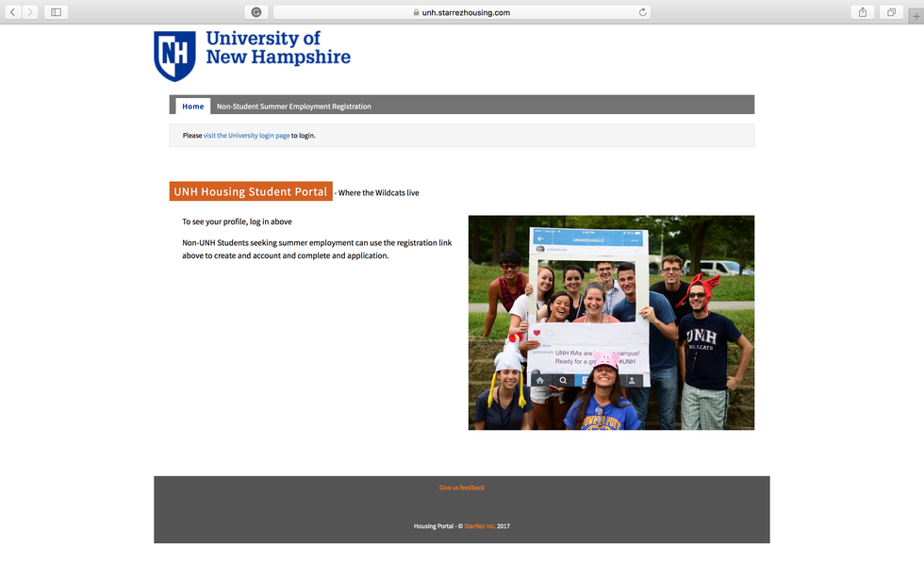Follow the 'visit the University login page' link

click(246, 136)
